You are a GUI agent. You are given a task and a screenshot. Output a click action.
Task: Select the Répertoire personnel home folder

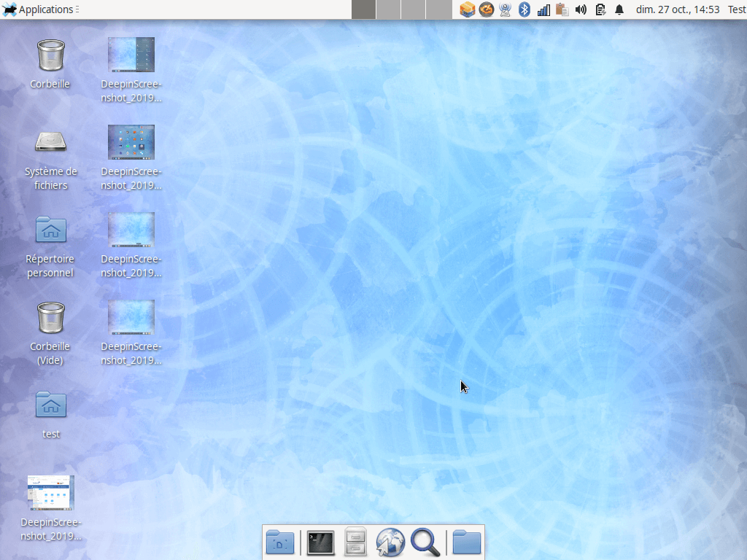tap(50, 230)
